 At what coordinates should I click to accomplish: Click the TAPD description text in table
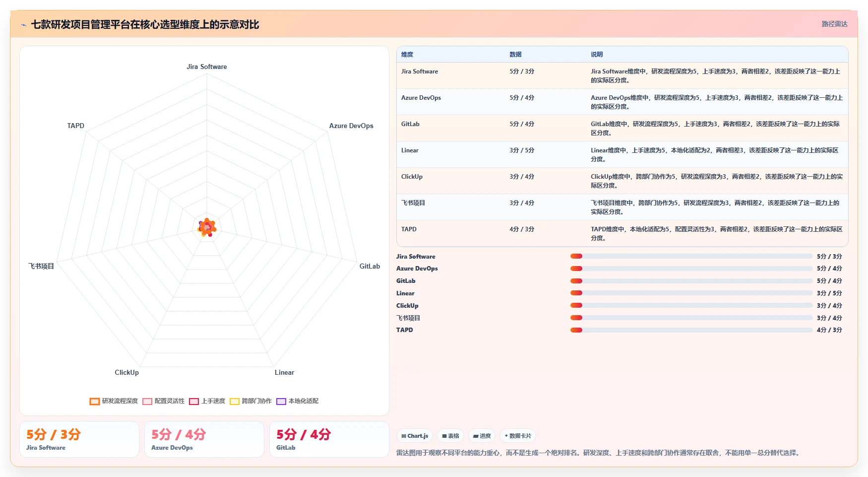[x=717, y=233]
